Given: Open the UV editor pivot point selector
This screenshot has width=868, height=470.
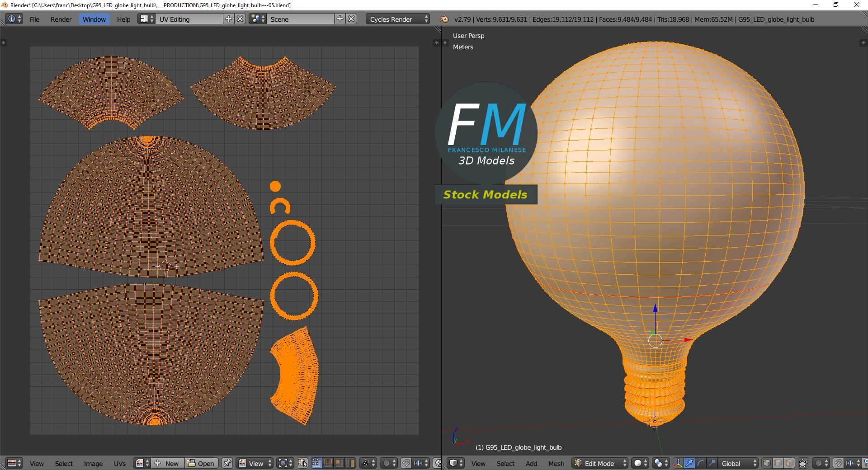Looking at the screenshot, I should point(285,463).
